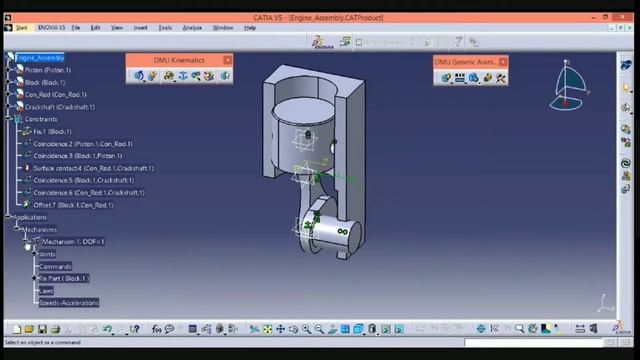Click the Pan arrows icon

pos(280,329)
